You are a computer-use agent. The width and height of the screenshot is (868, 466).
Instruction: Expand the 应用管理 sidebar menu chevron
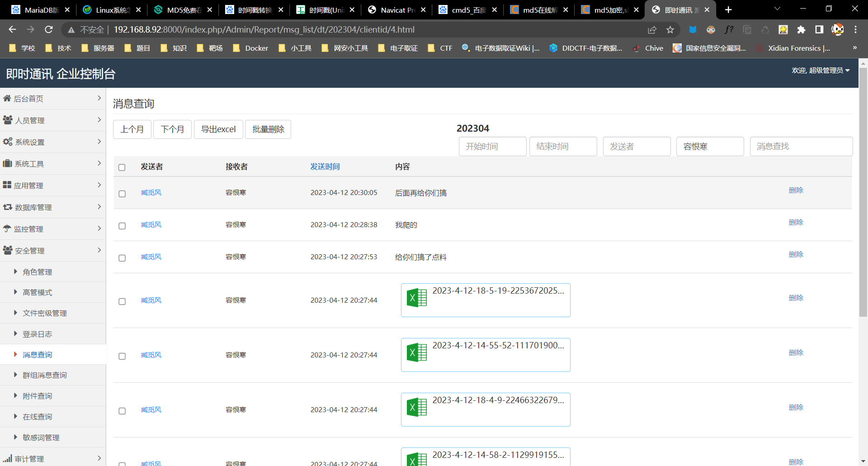tap(99, 185)
